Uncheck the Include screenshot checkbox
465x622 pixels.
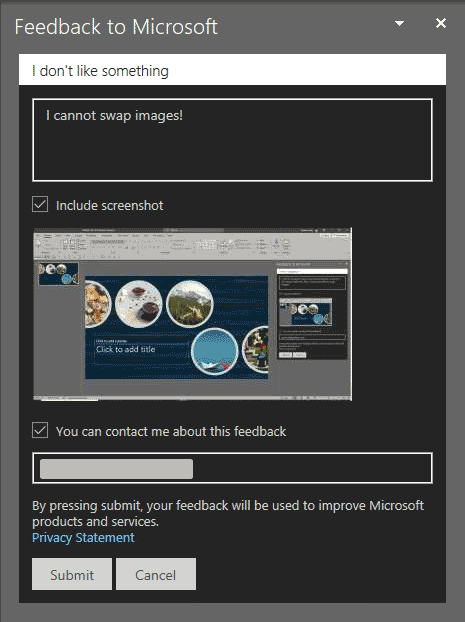(40, 204)
